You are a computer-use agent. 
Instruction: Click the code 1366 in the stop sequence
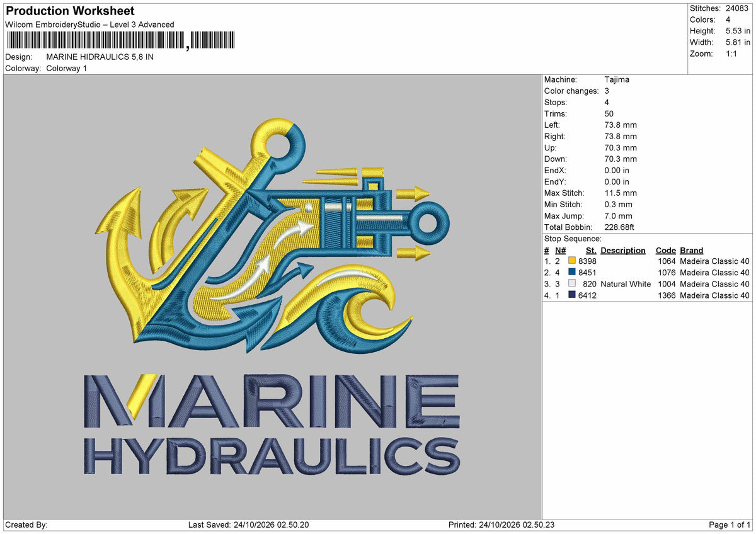667,295
